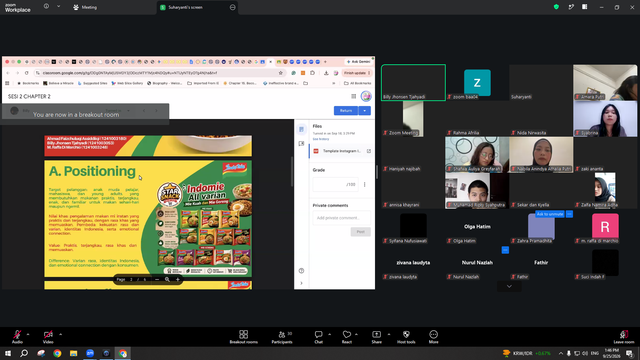Open the Google account avatar
The height and width of the screenshot is (360, 640).
[366, 96]
